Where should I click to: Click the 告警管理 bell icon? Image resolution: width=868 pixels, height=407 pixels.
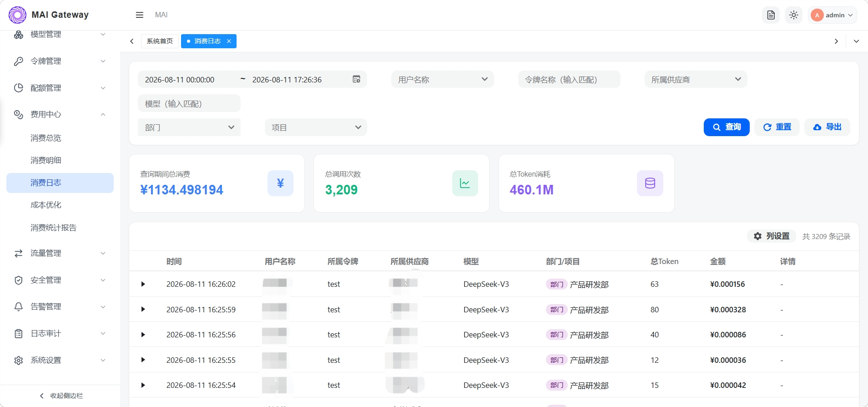[19, 306]
